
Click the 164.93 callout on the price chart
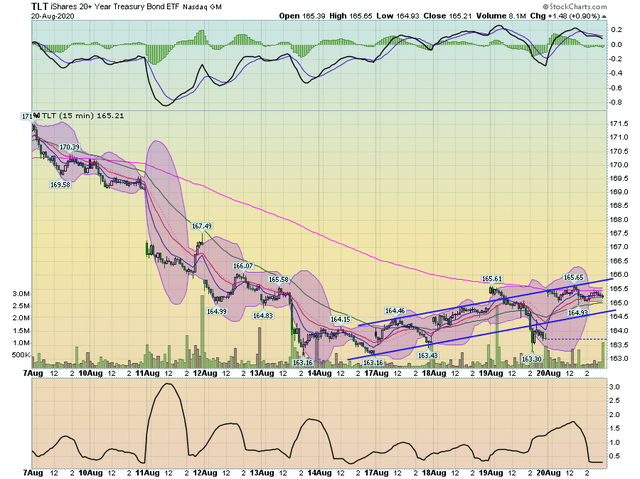pyautogui.click(x=578, y=313)
